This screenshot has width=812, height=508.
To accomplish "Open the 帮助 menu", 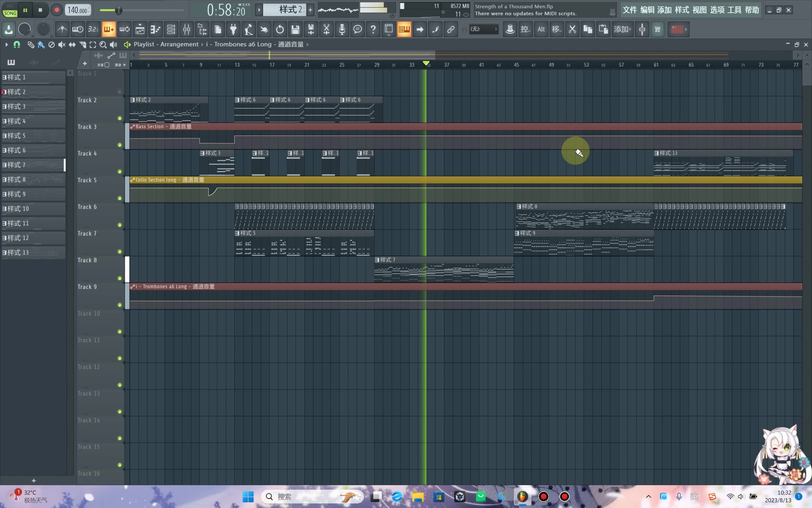I will point(752,10).
